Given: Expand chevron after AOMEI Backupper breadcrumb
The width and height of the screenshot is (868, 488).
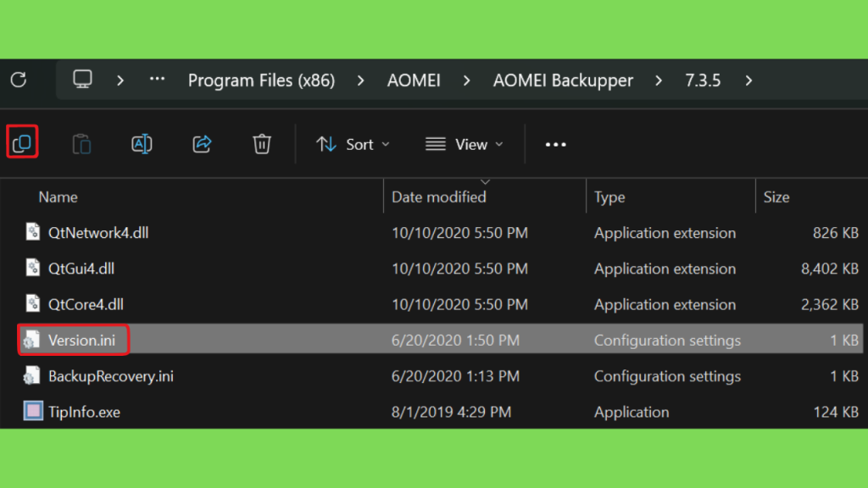Looking at the screenshot, I should coord(659,80).
